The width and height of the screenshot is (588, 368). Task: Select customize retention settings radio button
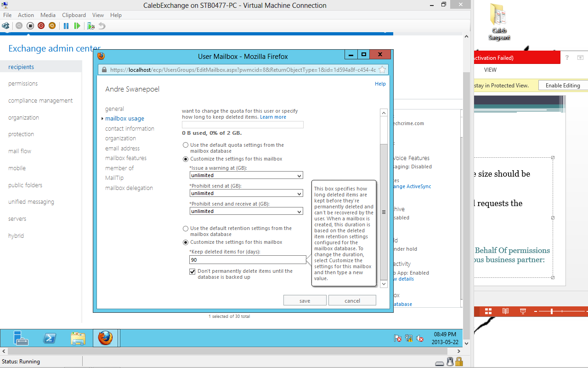click(x=186, y=242)
